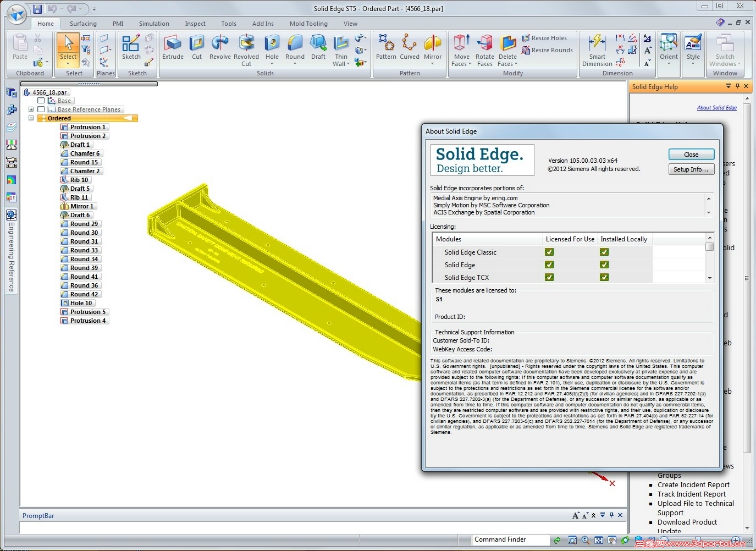Click the Save icon in quick access toolbar

pyautogui.click(x=37, y=9)
